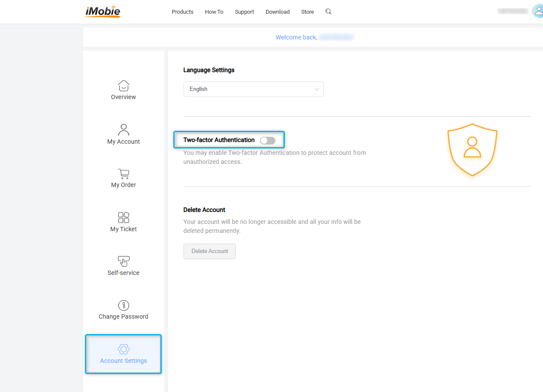
Task: Select the Self-service hand icon
Action: pyautogui.click(x=123, y=261)
